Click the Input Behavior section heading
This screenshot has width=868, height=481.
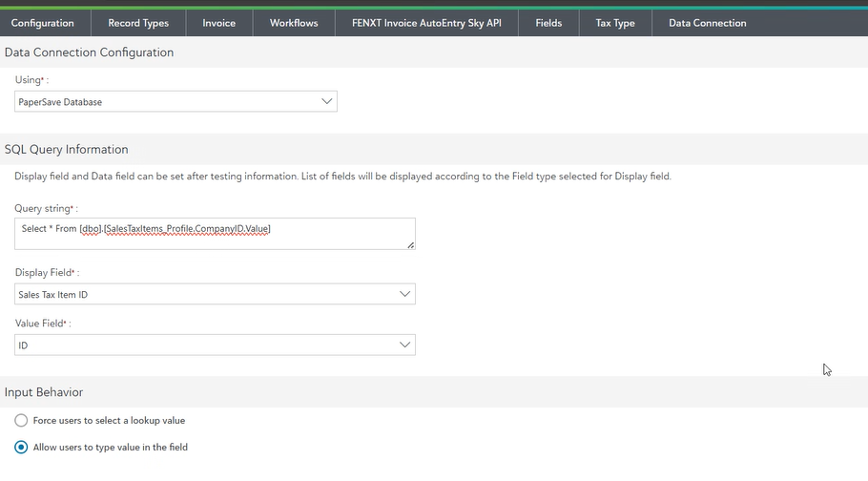click(44, 392)
